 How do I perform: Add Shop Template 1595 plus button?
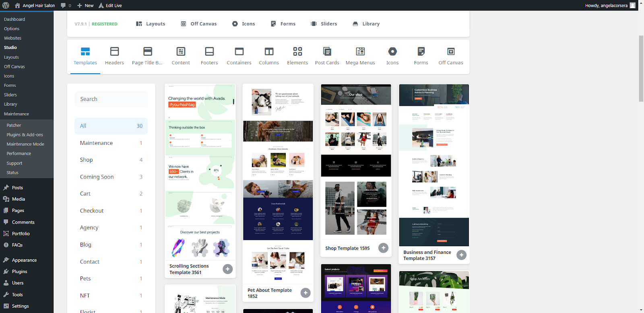pyautogui.click(x=384, y=248)
